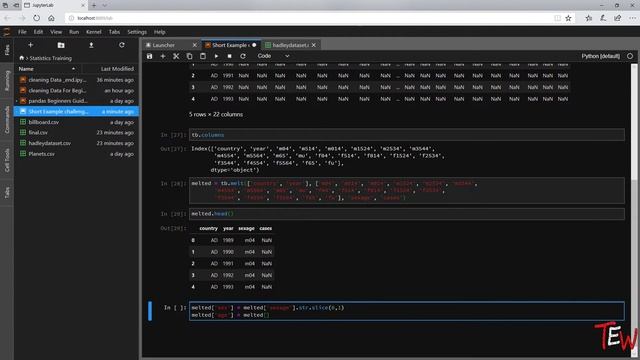Viewport: 640px width, 360px height.
Task: Click into the tb.columns code cell
Action: [407, 135]
